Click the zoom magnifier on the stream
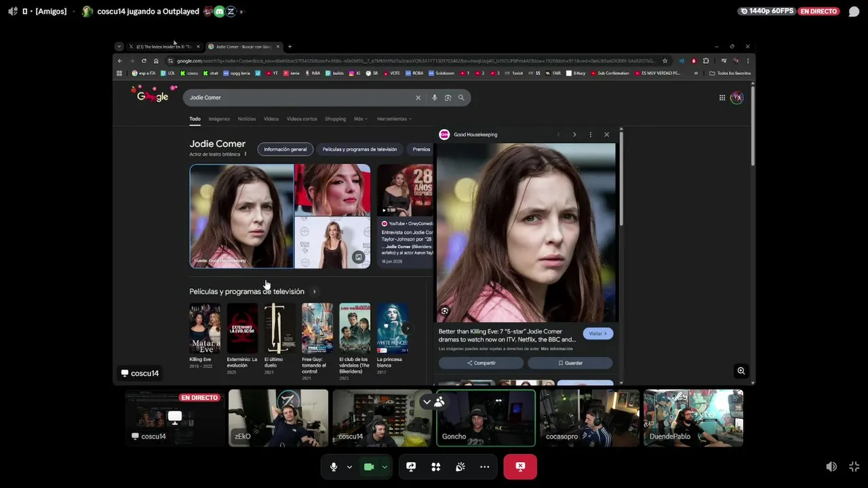 741,371
